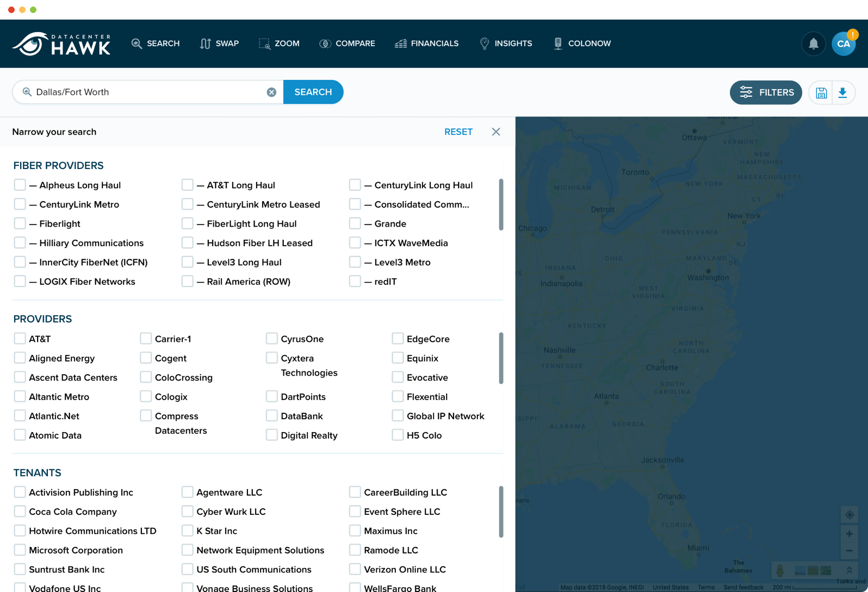
Task: Open the Zoom menu item
Action: coord(279,43)
